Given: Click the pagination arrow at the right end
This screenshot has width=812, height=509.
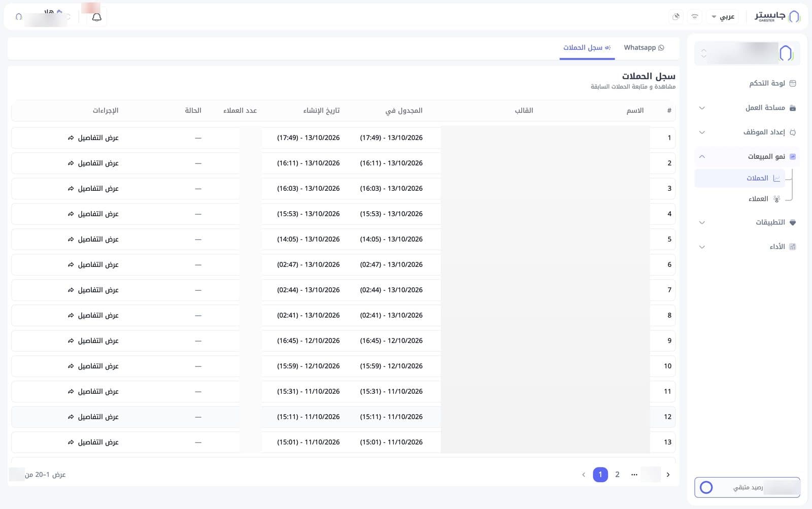Looking at the screenshot, I should (668, 474).
